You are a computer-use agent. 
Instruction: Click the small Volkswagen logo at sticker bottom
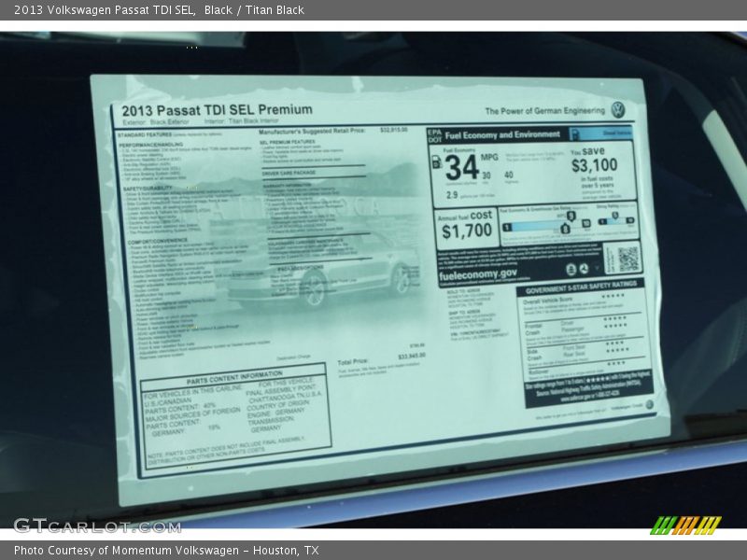pos(649,404)
